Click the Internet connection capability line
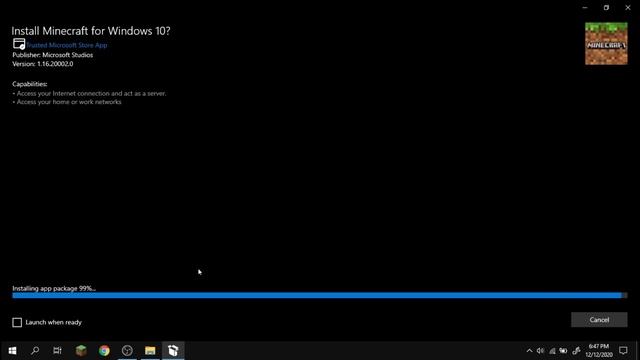This screenshot has width=640, height=360. pyautogui.click(x=89, y=93)
